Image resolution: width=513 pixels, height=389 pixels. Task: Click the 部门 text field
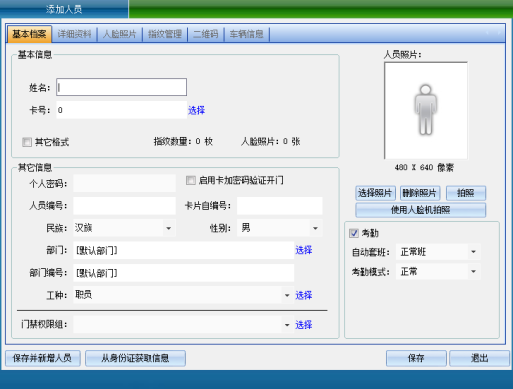[x=184, y=250]
